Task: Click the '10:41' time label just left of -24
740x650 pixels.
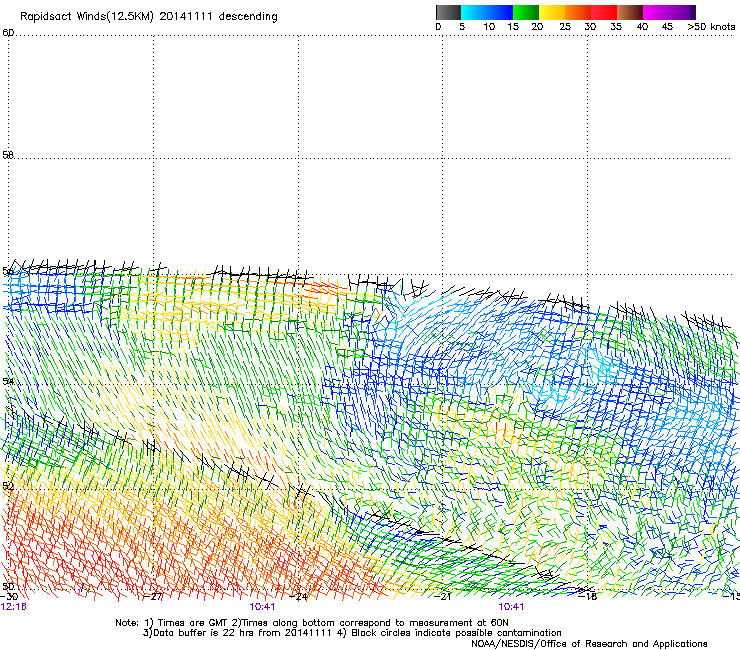Action: point(262,607)
